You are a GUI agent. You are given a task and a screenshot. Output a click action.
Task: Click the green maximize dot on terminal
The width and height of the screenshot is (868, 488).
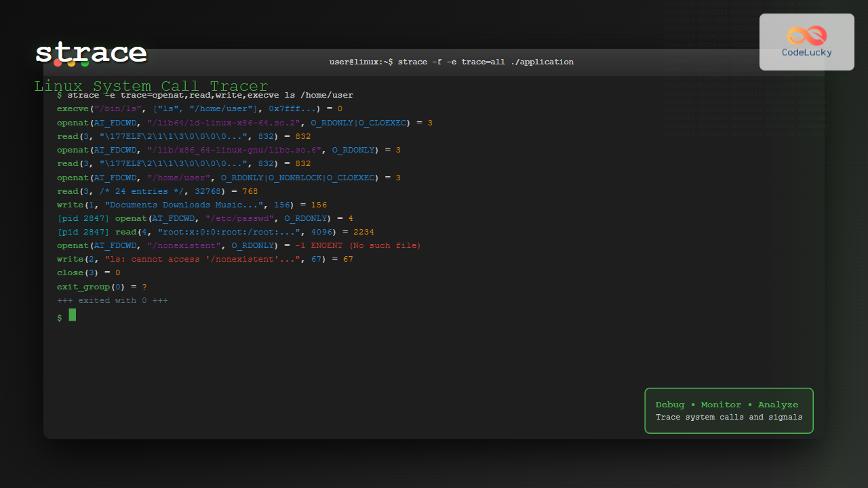pyautogui.click(x=85, y=64)
